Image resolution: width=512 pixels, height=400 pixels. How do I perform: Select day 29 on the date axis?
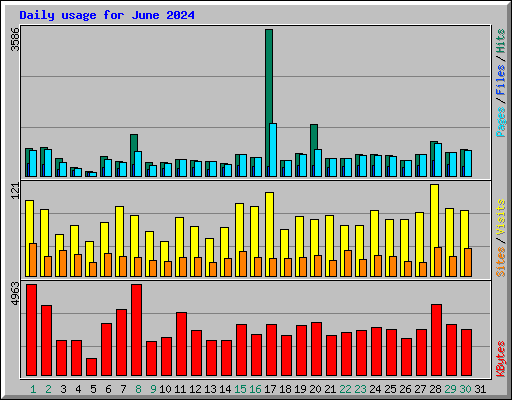[x=450, y=389]
